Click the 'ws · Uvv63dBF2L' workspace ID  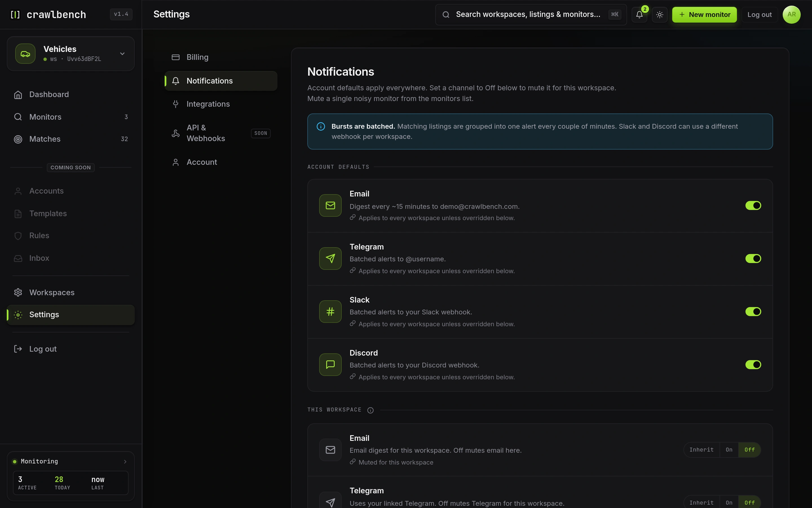[x=76, y=59]
